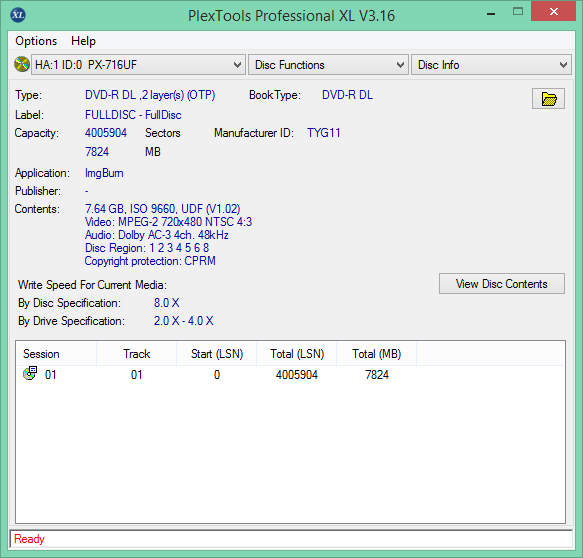The height and width of the screenshot is (558, 583).
Task: Click the ImgBurn application value
Action: click(x=104, y=173)
